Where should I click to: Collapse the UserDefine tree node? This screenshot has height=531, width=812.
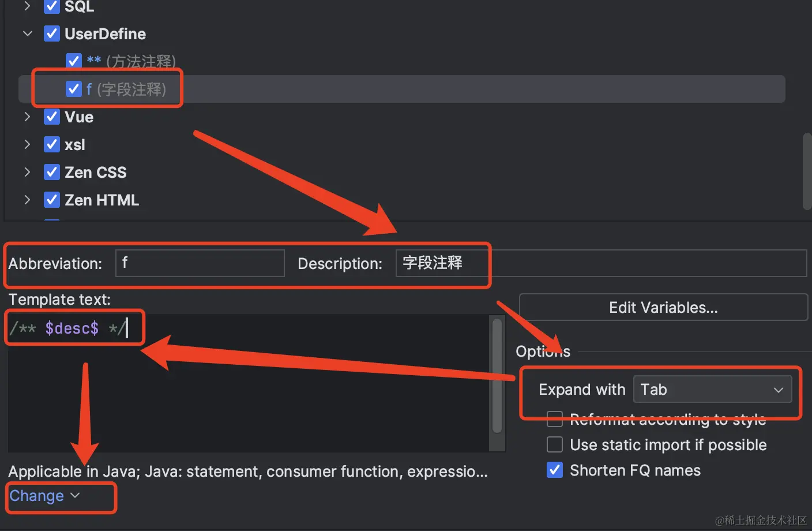pos(27,33)
